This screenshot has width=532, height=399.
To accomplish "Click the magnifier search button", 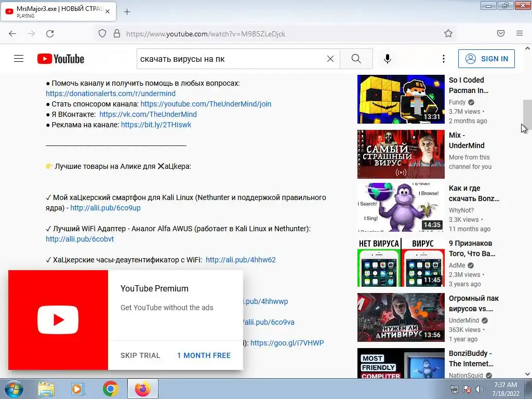I will [356, 59].
